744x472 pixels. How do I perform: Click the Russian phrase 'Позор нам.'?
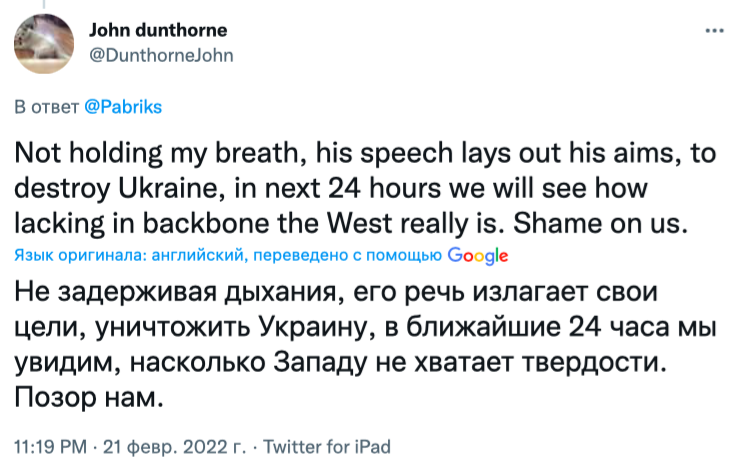pyautogui.click(x=88, y=396)
